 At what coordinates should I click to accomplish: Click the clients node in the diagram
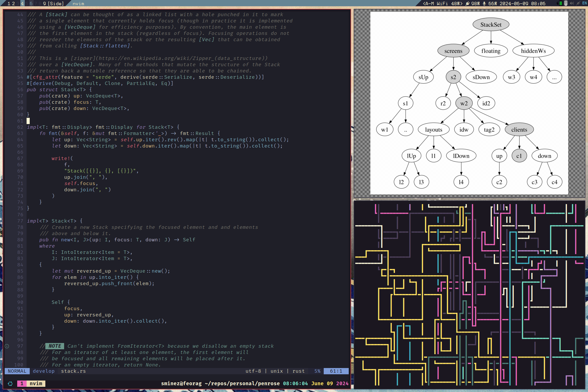pyautogui.click(x=519, y=130)
